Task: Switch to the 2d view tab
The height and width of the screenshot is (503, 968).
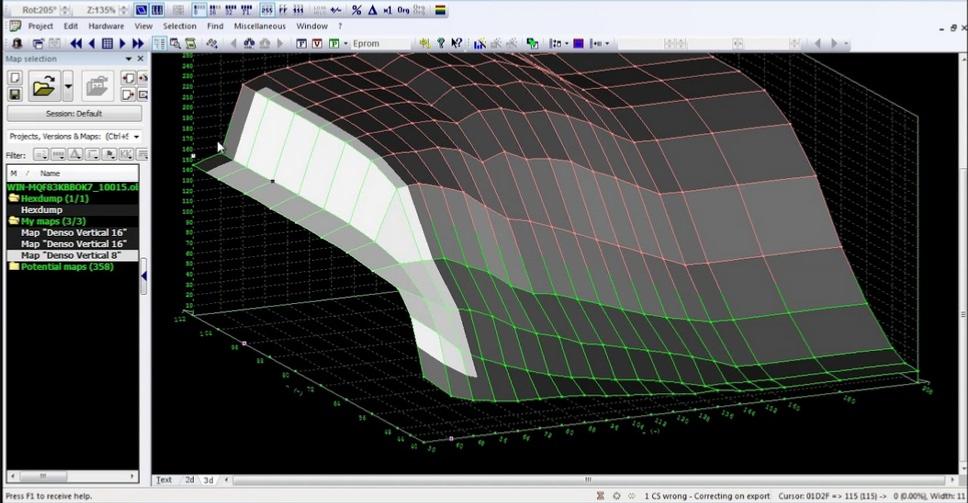Action: (190, 480)
